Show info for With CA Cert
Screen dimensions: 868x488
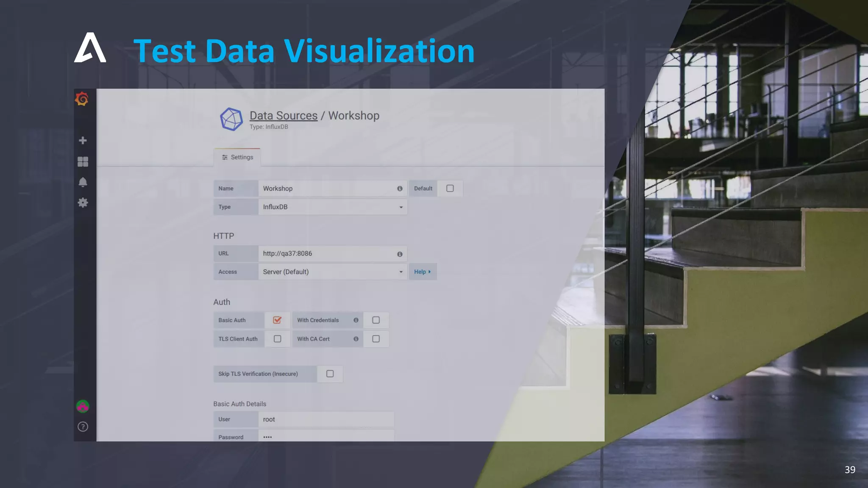click(356, 339)
